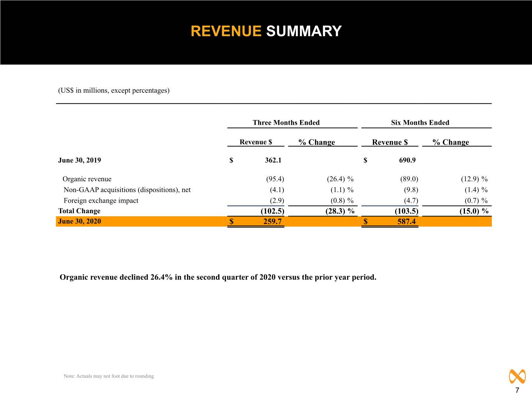Viewport: 532px width, 399px height.
Task: Select the REVENUE SUMMARY slide title
Action: (x=266, y=31)
